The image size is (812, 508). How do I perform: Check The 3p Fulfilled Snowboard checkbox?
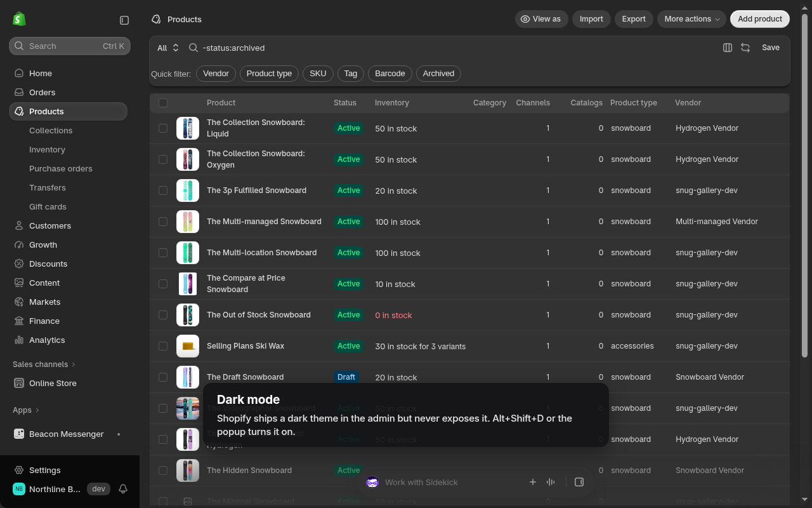coord(163,190)
